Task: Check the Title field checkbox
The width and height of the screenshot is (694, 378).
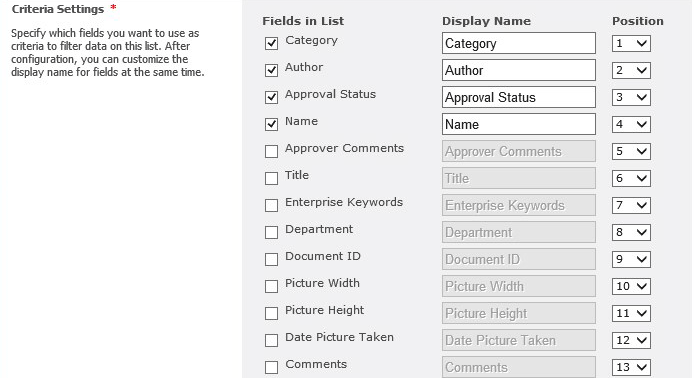Action: coord(271,178)
